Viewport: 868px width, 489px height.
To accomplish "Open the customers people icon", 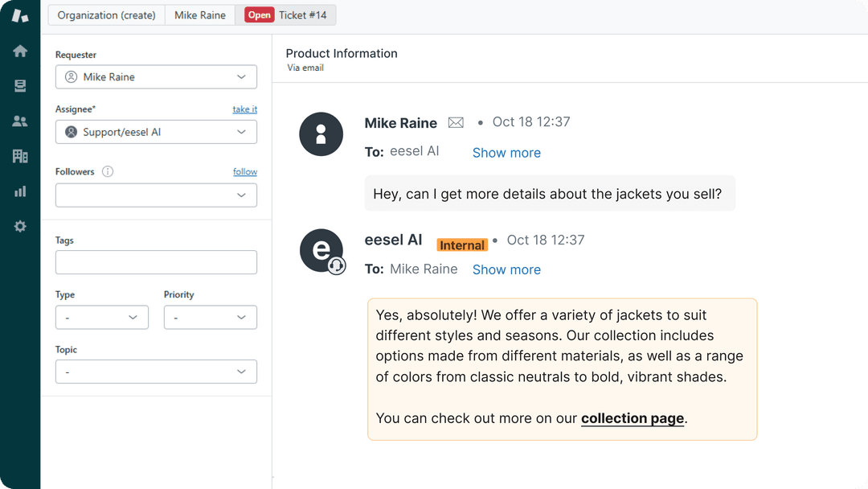I will [x=19, y=121].
